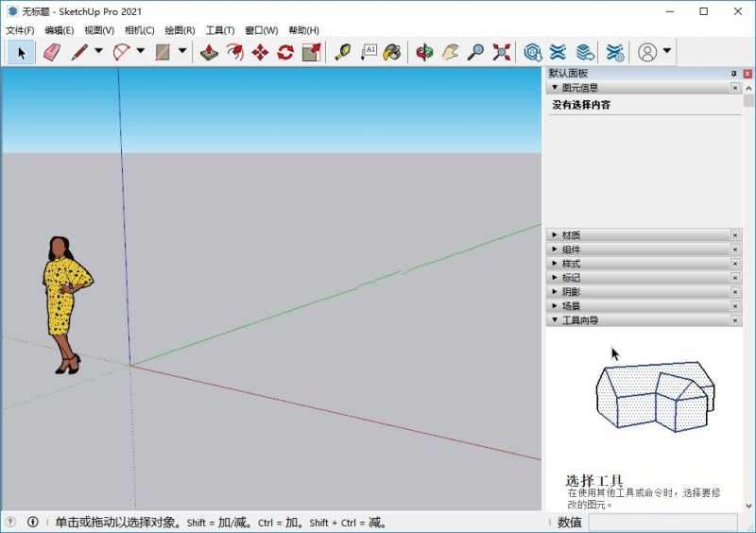
Task: Click the 选择工具 heading text
Action: pos(593,480)
